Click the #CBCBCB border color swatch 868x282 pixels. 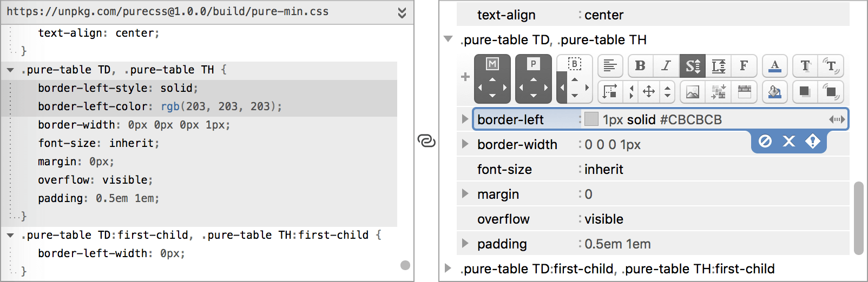tap(591, 119)
